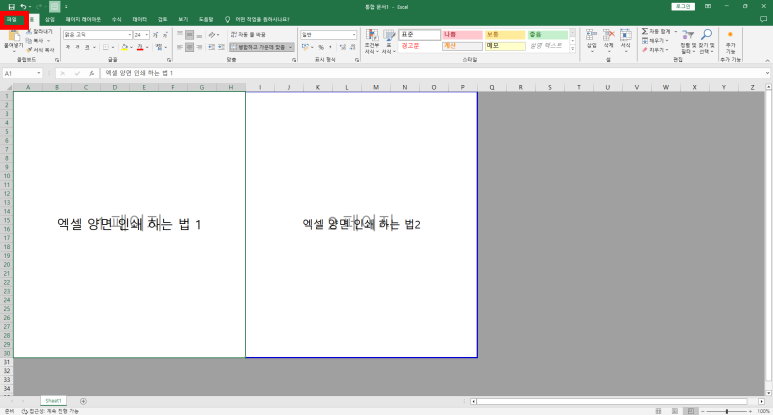Viewport: 773px width, 415px height.
Task: Click AutoSum (자동 합계) sigma
Action: 656,32
